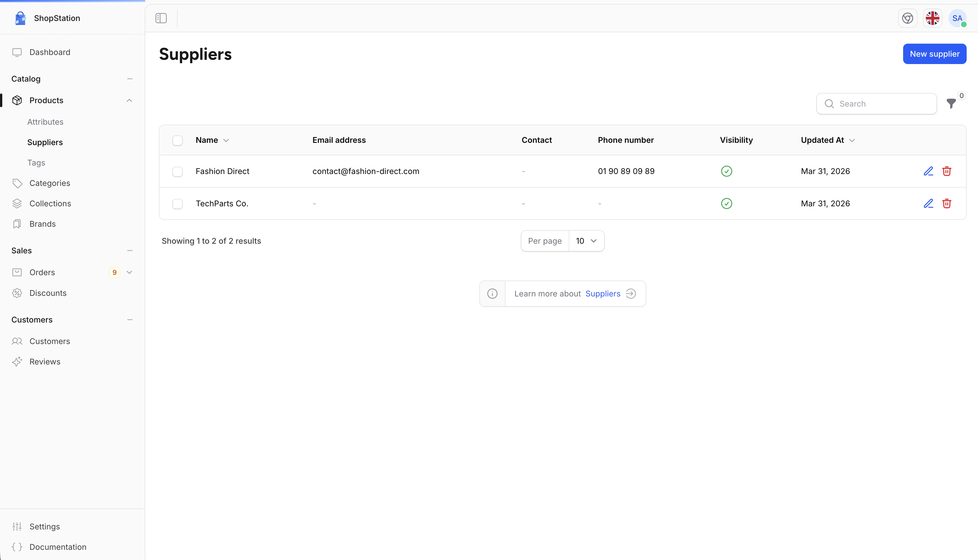Viewport: 978px width, 560px height.
Task: Toggle the sidebar collapse icon
Action: [161, 18]
